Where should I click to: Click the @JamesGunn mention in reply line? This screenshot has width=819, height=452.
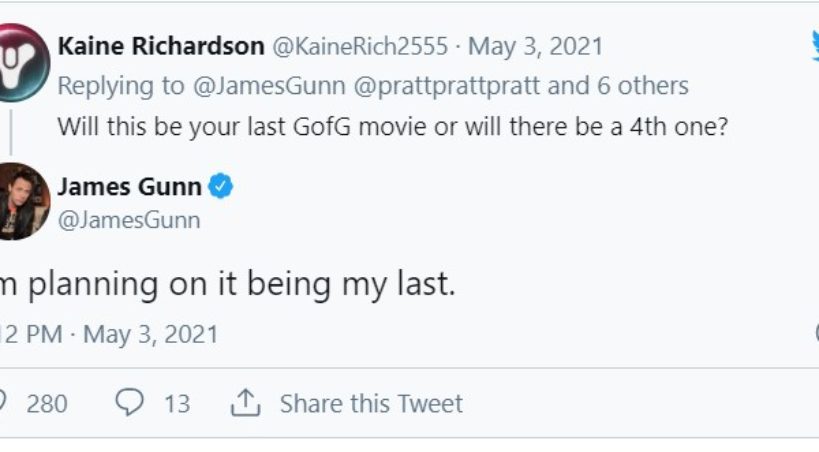click(x=267, y=86)
